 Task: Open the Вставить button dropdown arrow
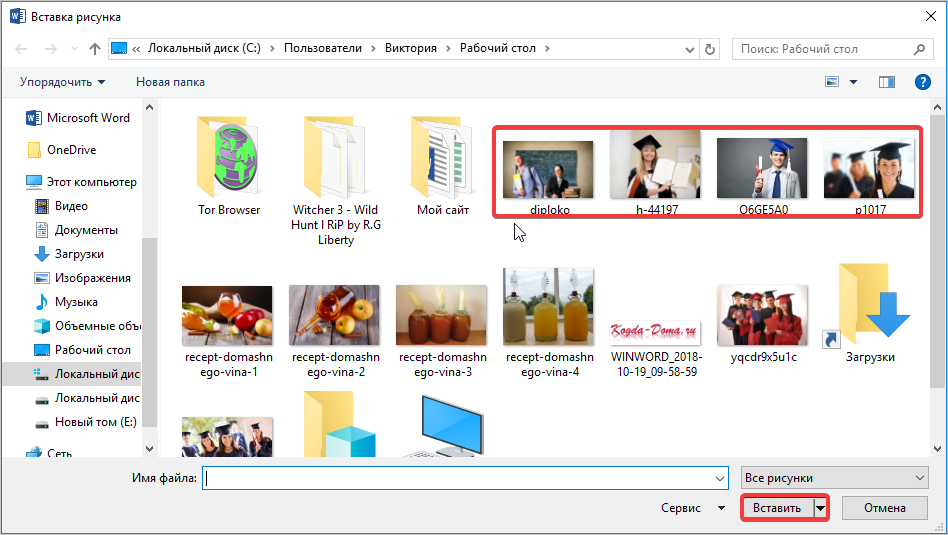click(822, 508)
